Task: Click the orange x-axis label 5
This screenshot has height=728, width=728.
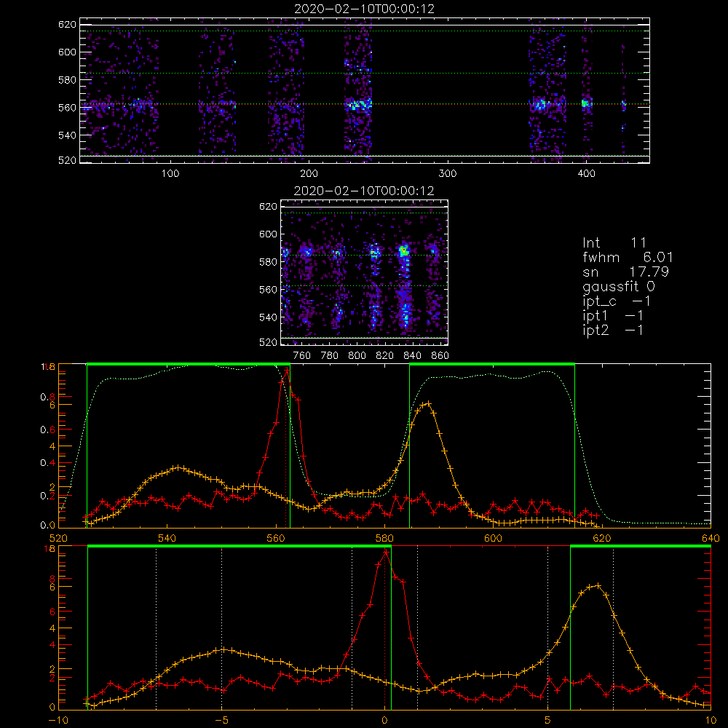Action: coord(548,720)
